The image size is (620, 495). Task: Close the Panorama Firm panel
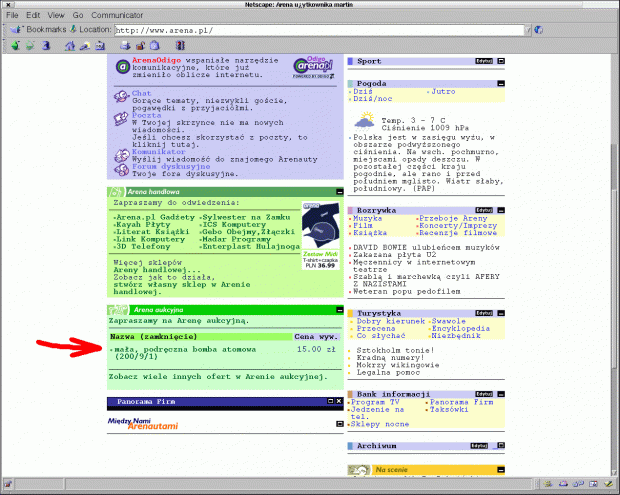point(339,401)
